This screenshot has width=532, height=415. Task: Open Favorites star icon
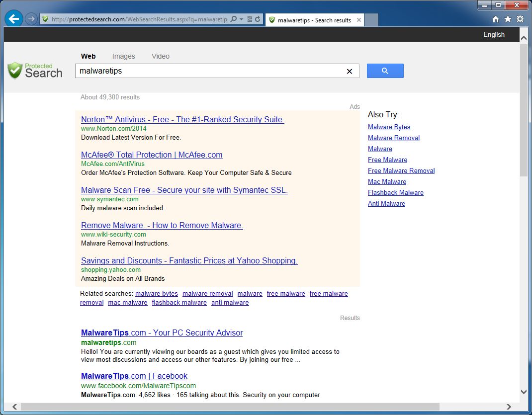[x=508, y=19]
